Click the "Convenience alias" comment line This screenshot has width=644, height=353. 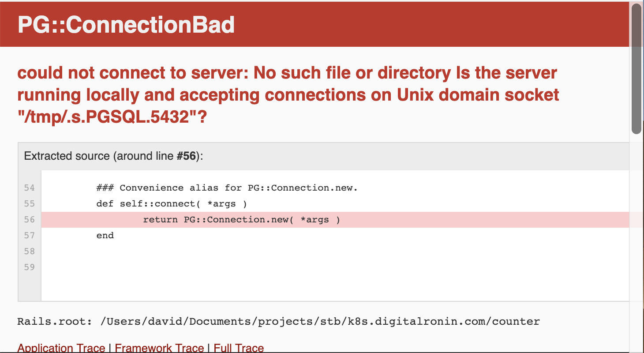(x=227, y=188)
